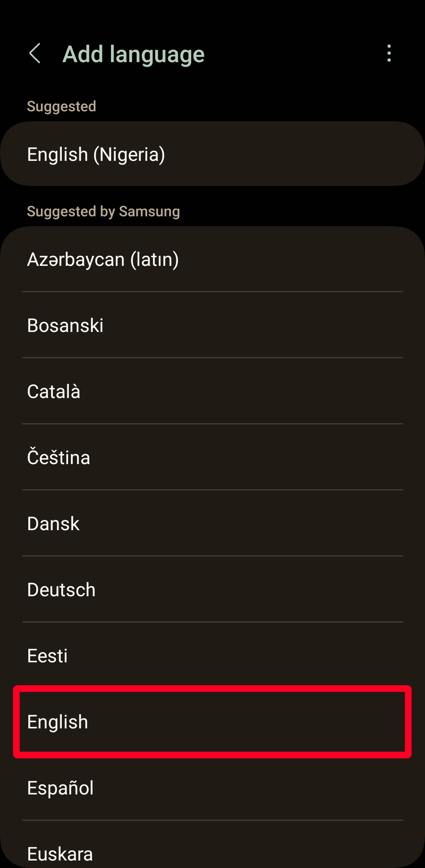Select Español from the language list

pos(213,787)
